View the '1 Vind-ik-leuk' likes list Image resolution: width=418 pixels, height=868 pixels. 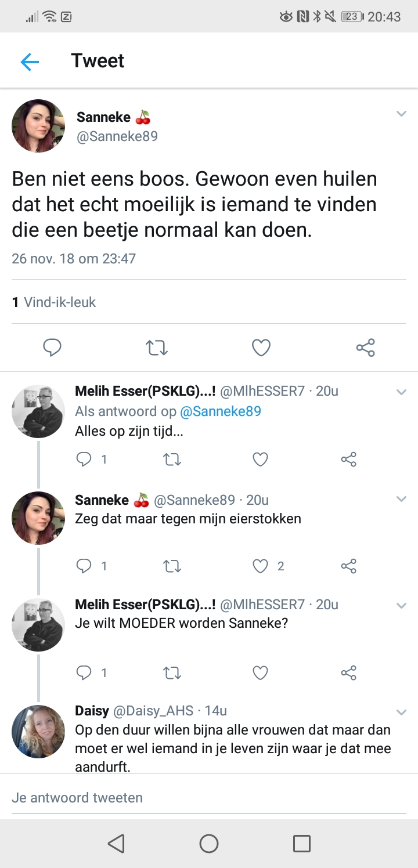pos(54,302)
